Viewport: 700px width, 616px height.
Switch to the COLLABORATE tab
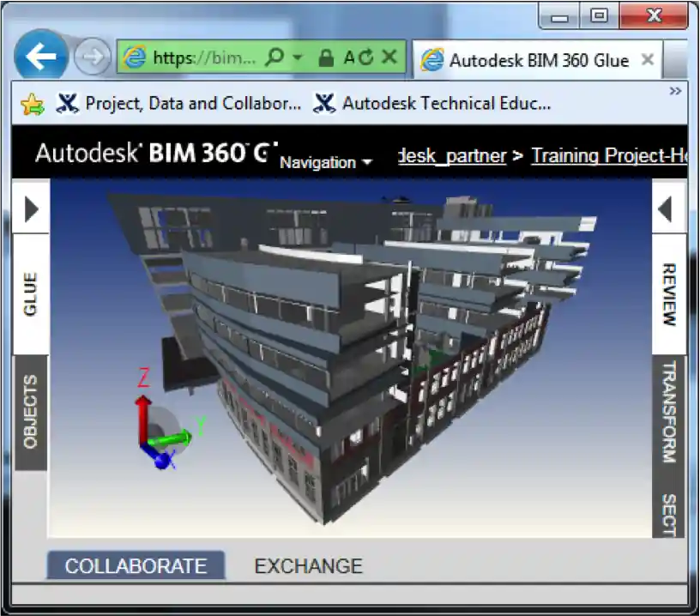coord(136,566)
